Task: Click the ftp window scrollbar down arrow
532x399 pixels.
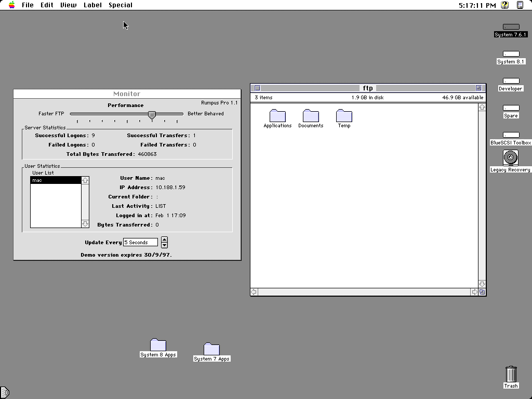Action: click(482, 284)
